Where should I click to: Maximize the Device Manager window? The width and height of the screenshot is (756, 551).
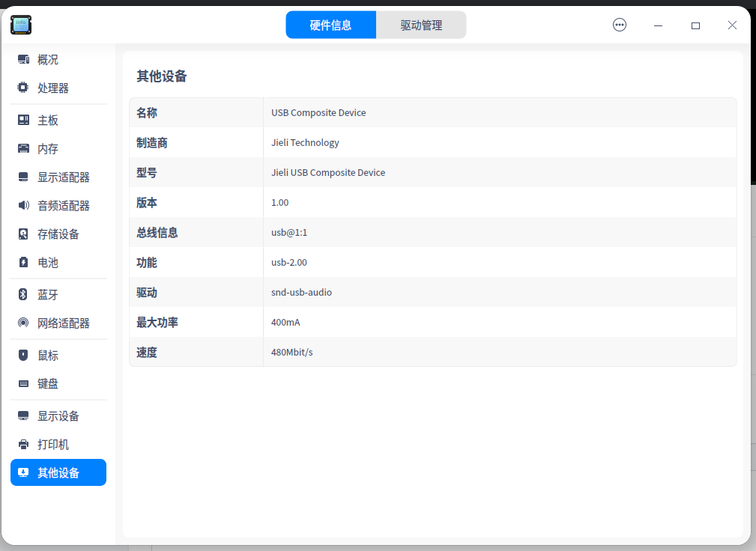pos(695,25)
